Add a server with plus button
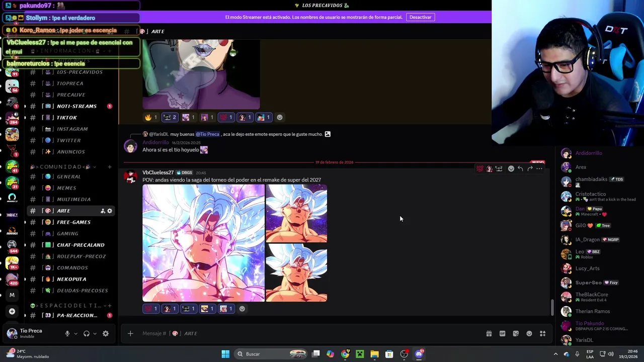Viewport: 644px width, 362px height. pyautogui.click(x=12, y=311)
